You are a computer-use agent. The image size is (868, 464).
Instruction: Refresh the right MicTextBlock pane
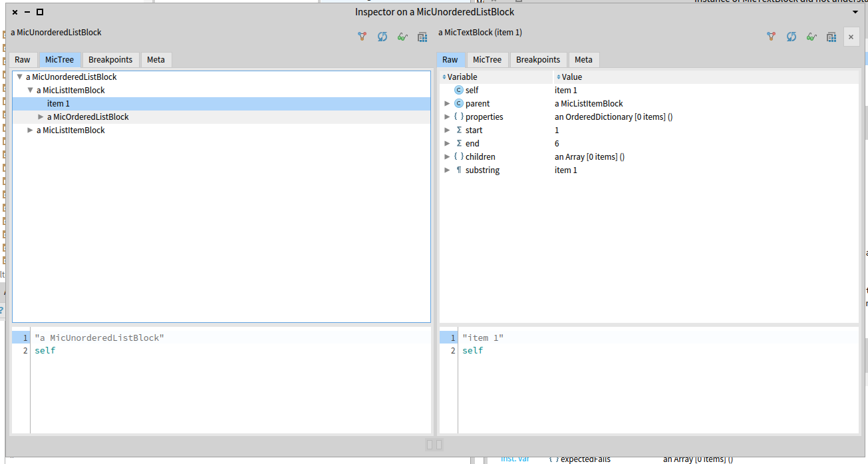click(792, 37)
